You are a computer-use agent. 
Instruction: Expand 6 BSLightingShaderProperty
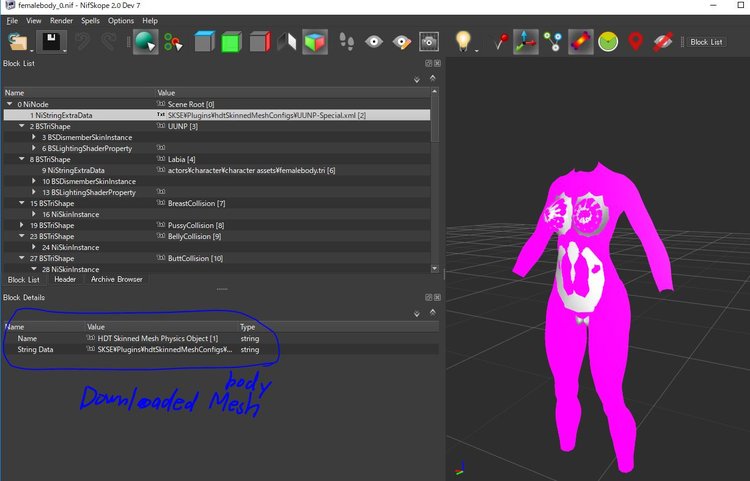click(x=33, y=148)
